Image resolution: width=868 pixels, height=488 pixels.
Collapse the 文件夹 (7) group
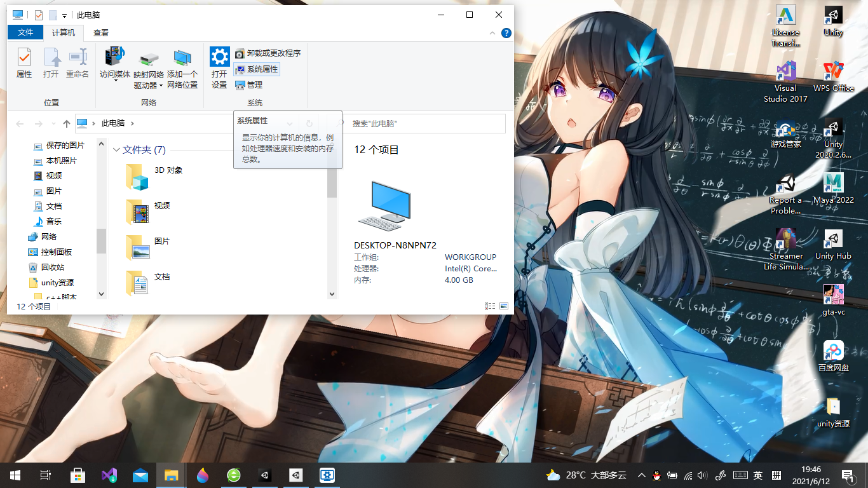pos(116,150)
